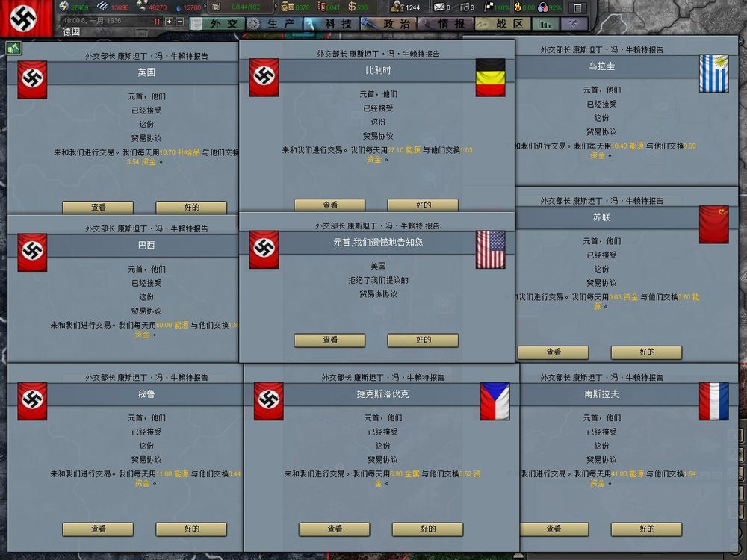Click 好的 in the 比利时 report
Screen dimensions: 747x560
point(423,205)
